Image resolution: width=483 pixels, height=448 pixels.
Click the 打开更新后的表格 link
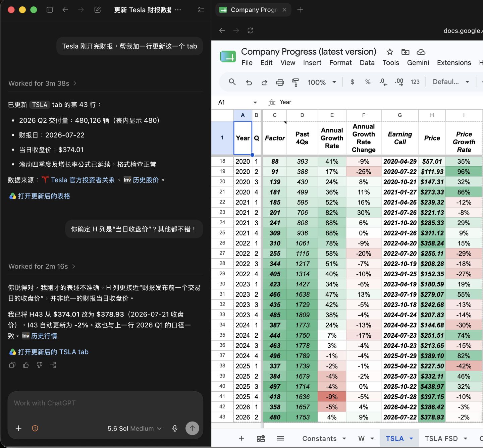coord(40,196)
